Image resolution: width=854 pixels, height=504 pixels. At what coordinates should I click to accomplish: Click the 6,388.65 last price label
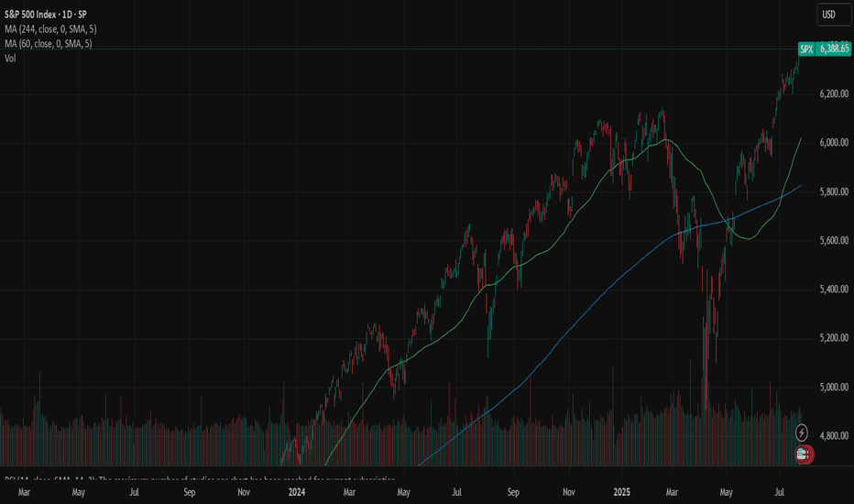(x=834, y=49)
